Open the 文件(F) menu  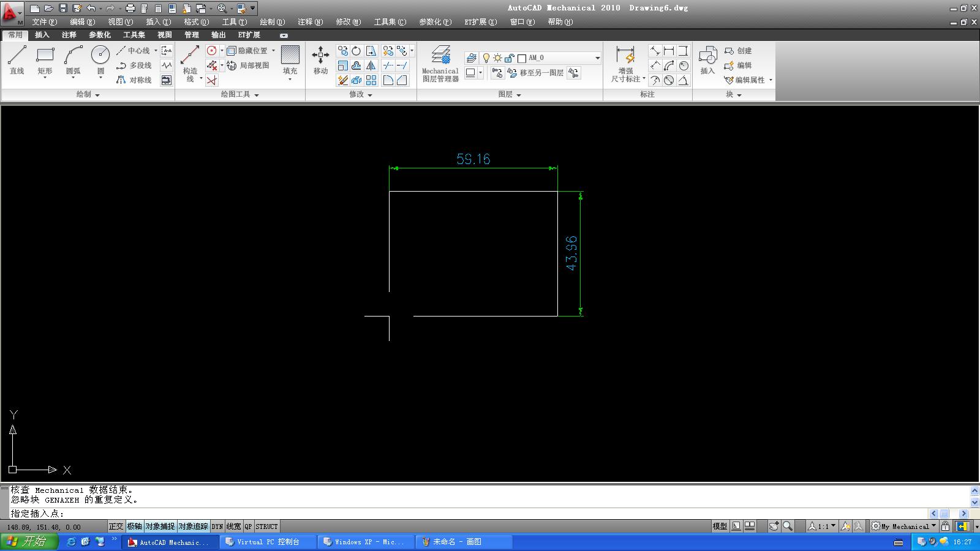point(44,22)
